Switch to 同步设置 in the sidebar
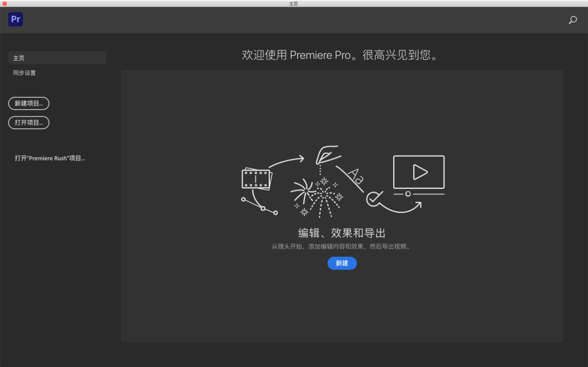Screen dimensions: 588x367 click(x=24, y=73)
